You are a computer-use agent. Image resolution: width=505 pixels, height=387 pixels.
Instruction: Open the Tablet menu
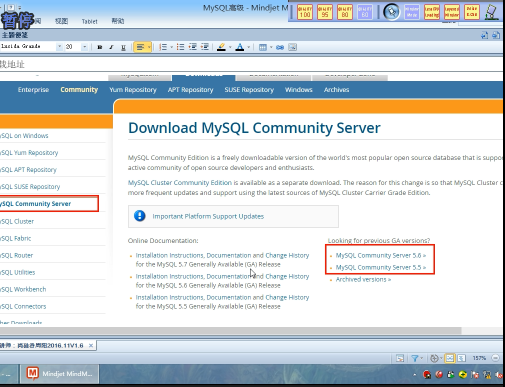pyautogui.click(x=90, y=21)
